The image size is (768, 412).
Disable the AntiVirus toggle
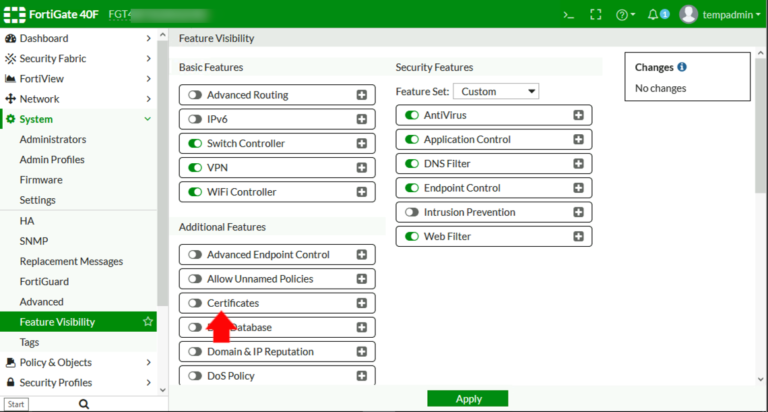(412, 115)
